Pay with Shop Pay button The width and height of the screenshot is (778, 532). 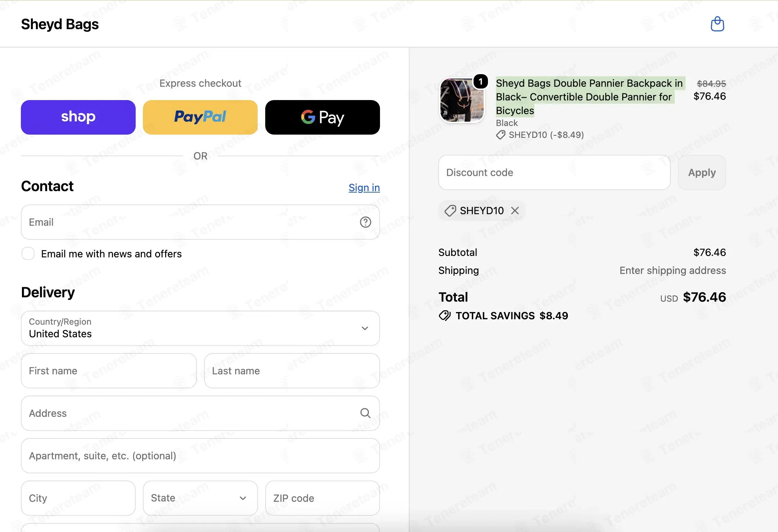(78, 117)
